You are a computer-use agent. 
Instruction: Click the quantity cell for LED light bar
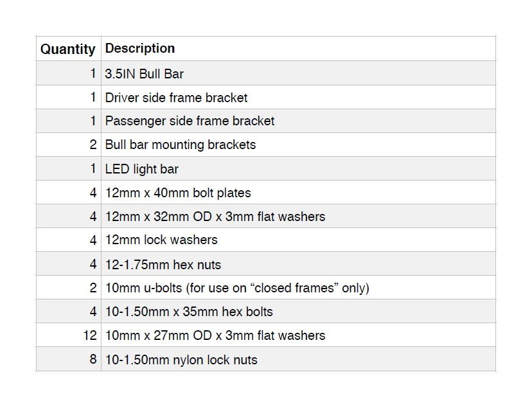93,169
